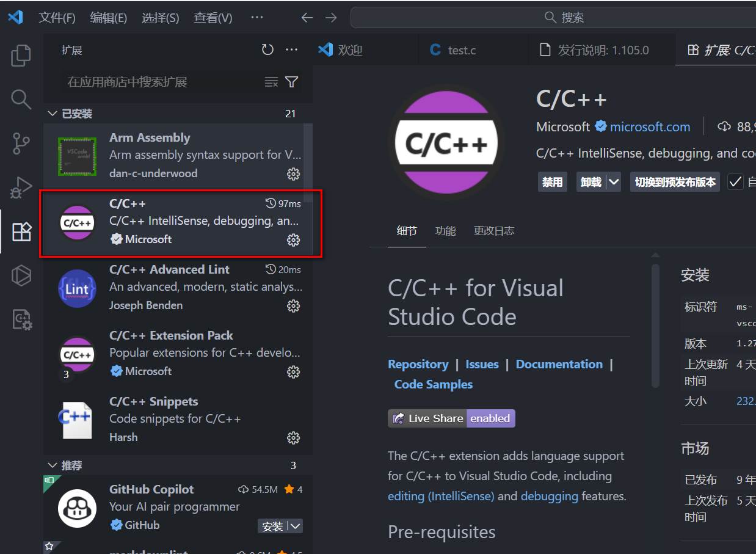This screenshot has height=554, width=756.
Task: Switch to the test.c editor tab
Action: [x=474, y=50]
